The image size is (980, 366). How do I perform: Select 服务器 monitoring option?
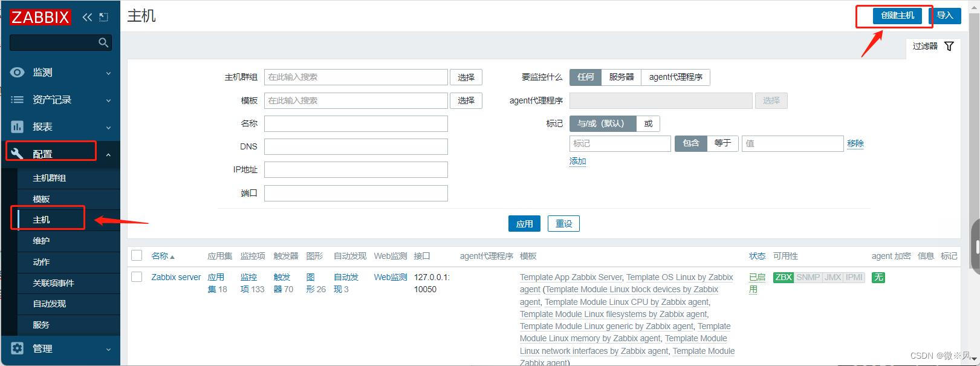tap(621, 77)
